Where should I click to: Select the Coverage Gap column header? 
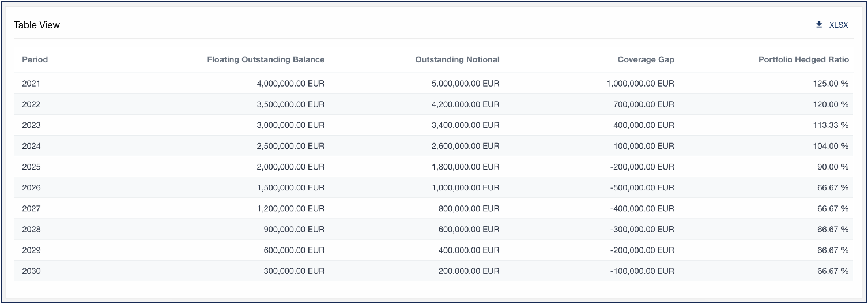[646, 59]
